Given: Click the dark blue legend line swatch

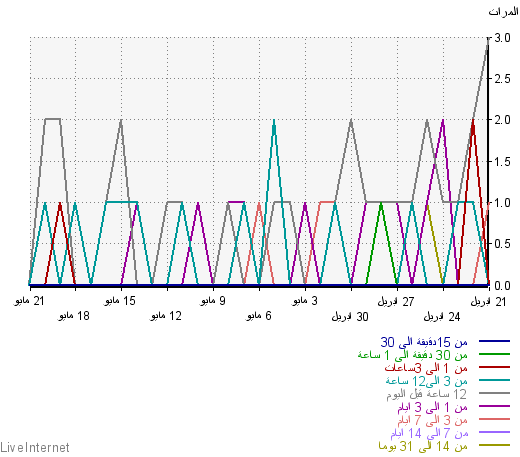Looking at the screenshot, I should pos(494,341).
